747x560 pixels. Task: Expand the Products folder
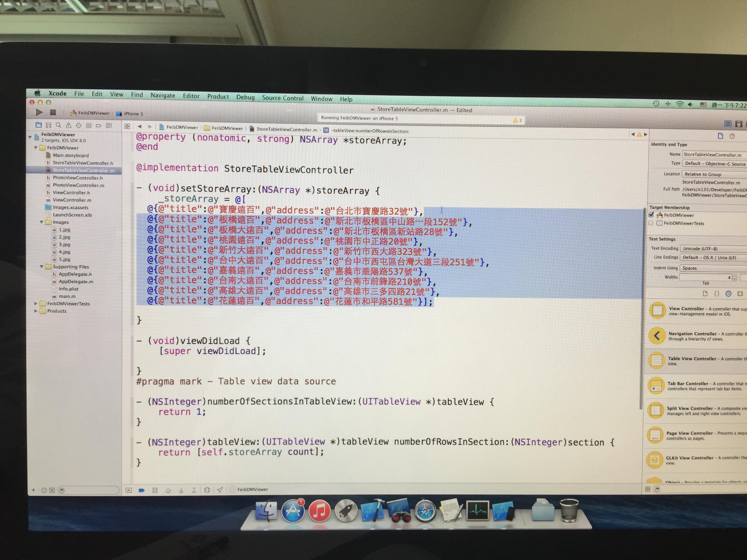pyautogui.click(x=36, y=311)
